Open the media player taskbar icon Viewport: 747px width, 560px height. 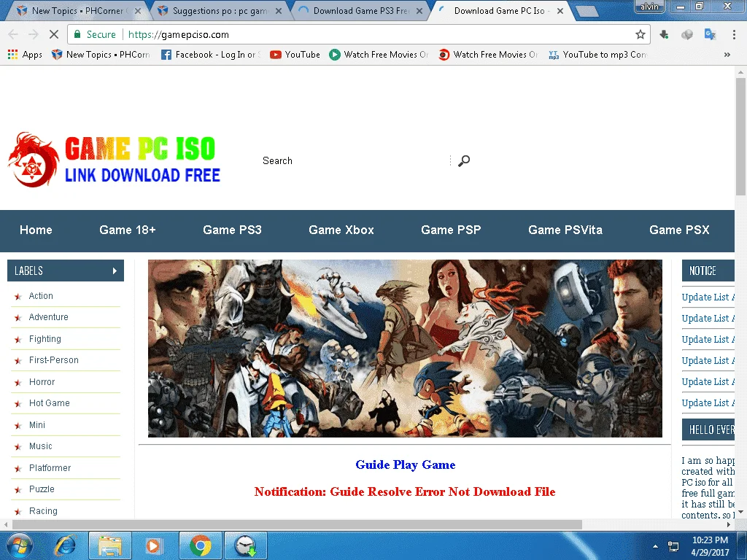(x=153, y=545)
